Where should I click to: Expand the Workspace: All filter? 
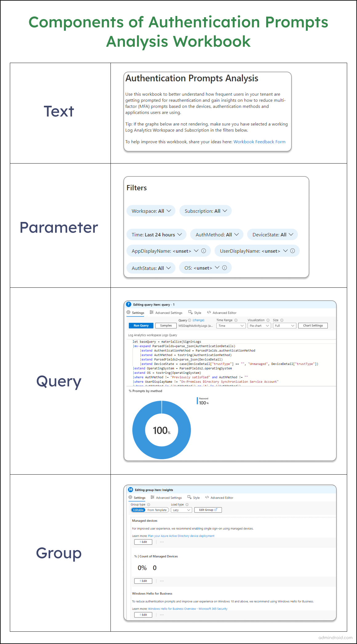click(151, 211)
